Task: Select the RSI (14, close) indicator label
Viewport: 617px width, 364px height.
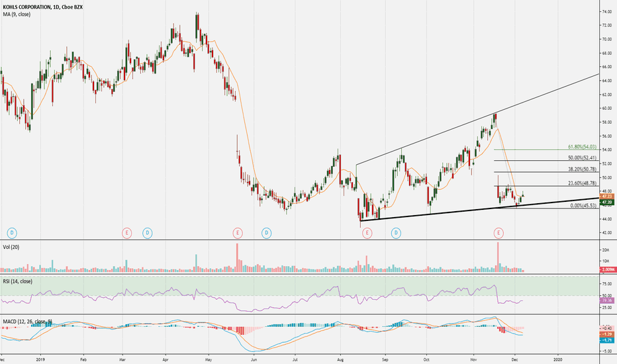Action: (x=18, y=281)
